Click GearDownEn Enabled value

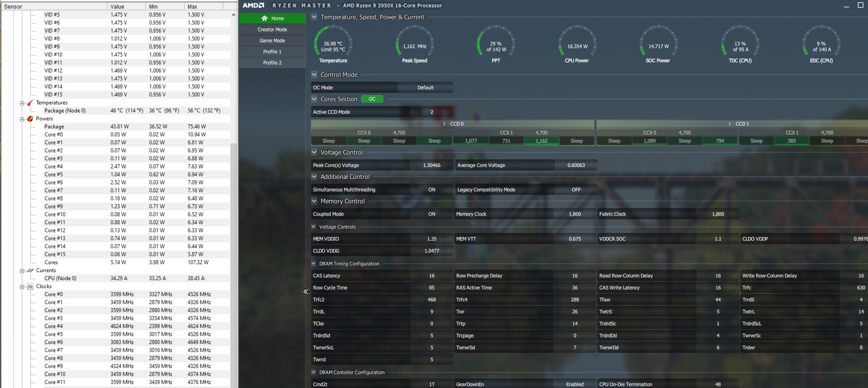click(574, 384)
